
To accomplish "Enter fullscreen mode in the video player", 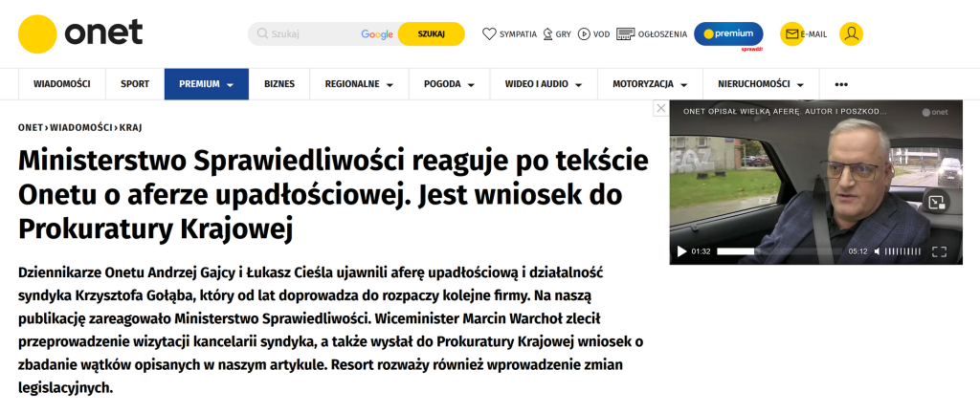I will (939, 252).
